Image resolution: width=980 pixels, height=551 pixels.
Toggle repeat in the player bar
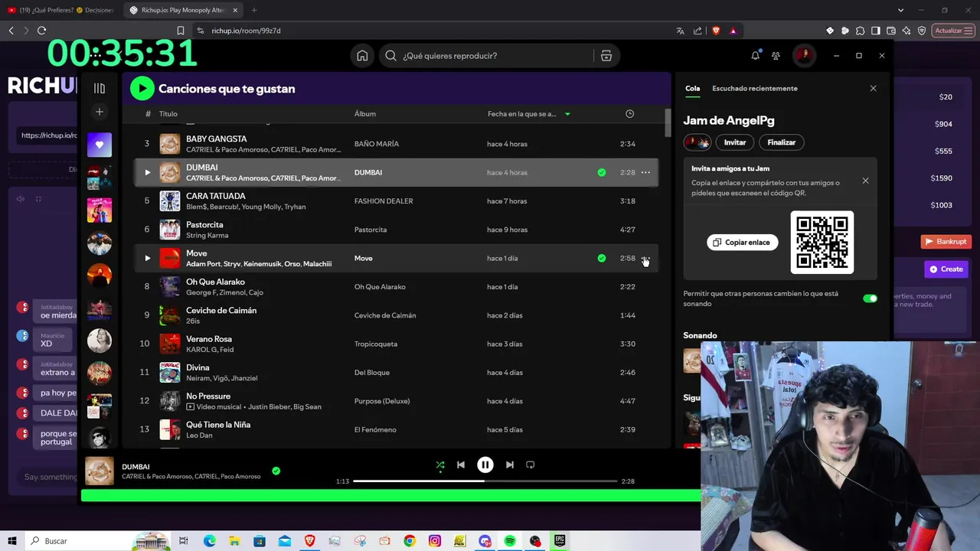pyautogui.click(x=530, y=465)
